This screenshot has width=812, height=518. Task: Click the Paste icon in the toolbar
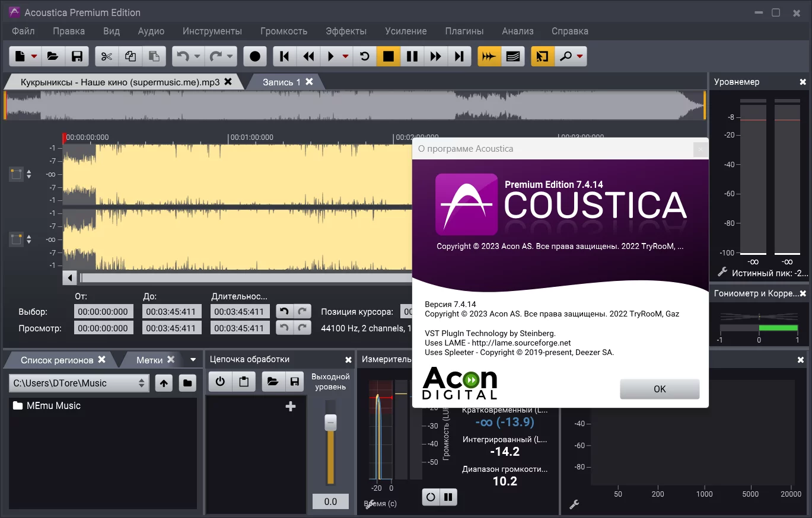154,56
